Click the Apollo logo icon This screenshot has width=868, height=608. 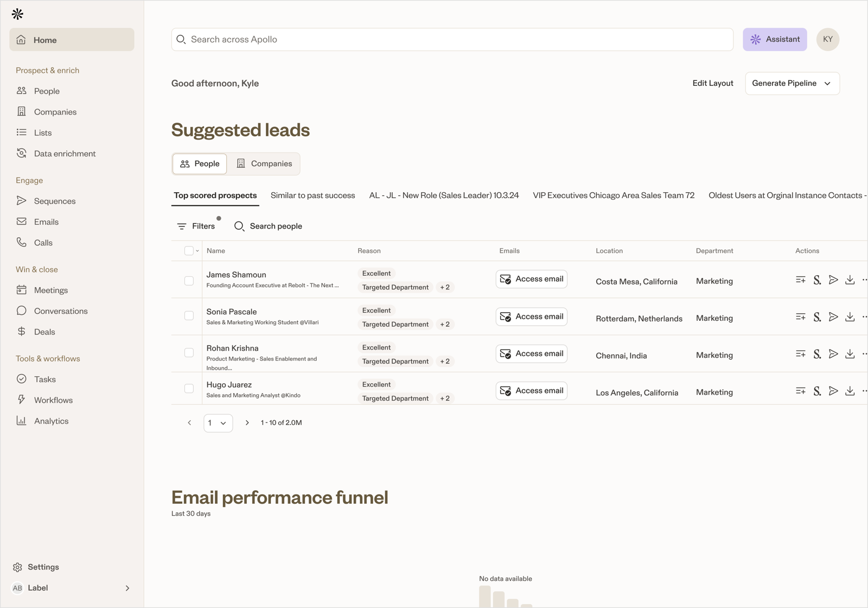click(17, 14)
